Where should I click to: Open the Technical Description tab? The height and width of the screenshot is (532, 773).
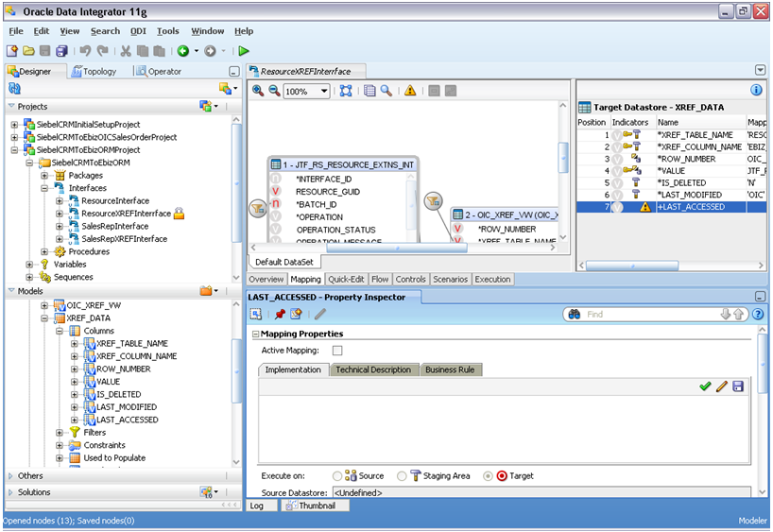(x=373, y=369)
